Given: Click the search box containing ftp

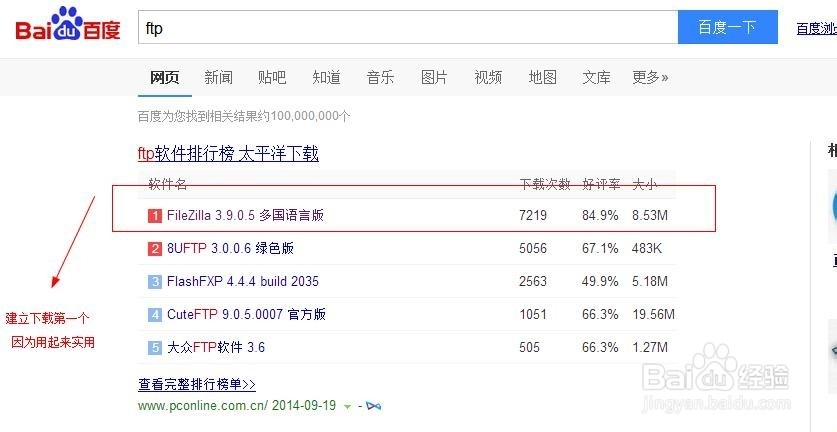Looking at the screenshot, I should 408,27.
